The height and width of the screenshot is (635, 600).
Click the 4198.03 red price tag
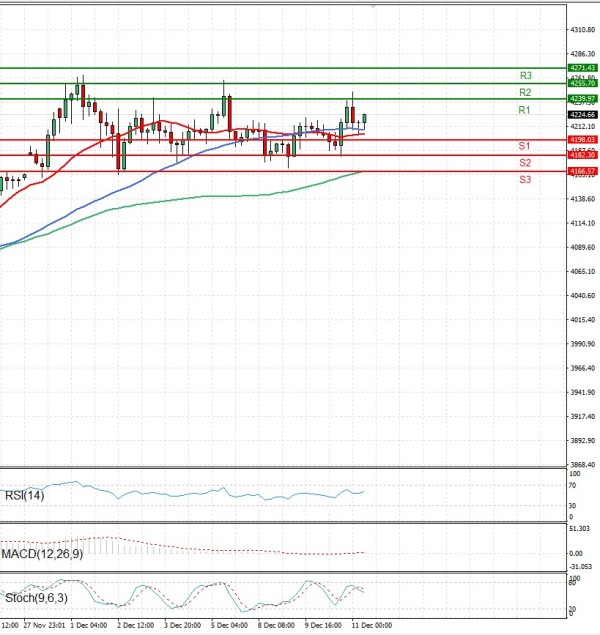[x=582, y=140]
